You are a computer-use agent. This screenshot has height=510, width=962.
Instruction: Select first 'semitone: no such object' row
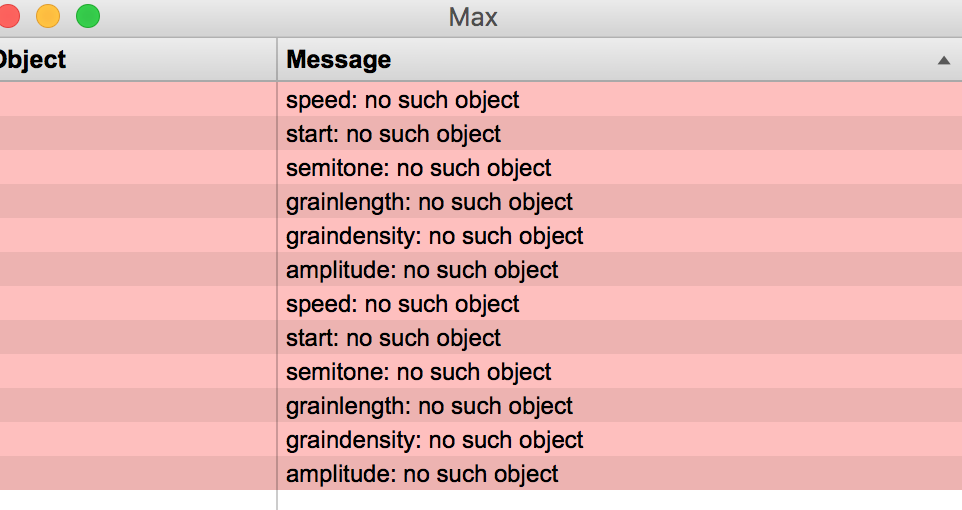[481, 168]
